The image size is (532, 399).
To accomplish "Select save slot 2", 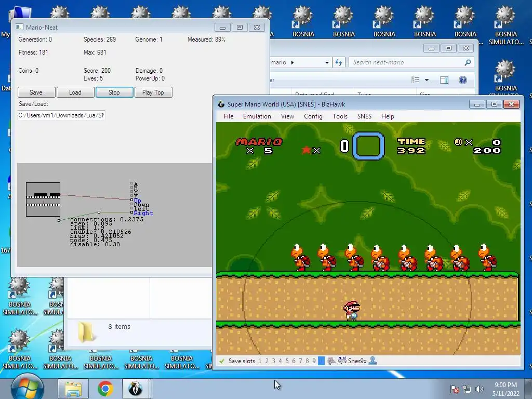I will point(267,361).
